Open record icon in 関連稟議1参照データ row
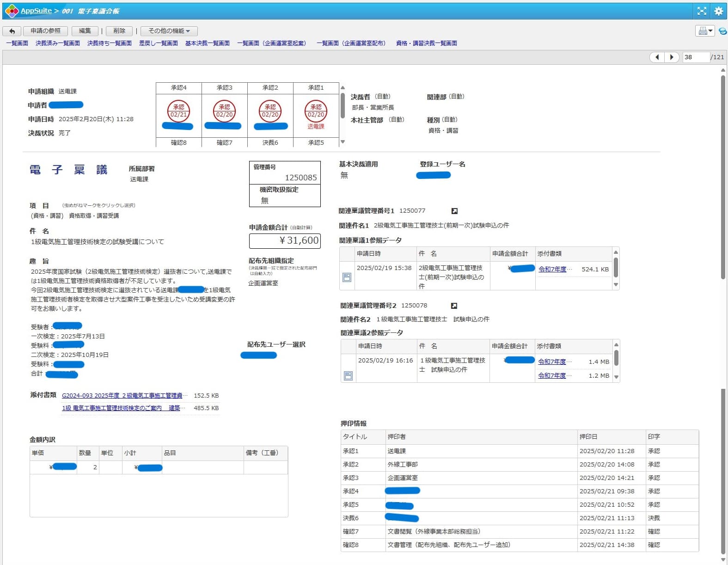Screen dimensions: 728x565 pos(347,277)
